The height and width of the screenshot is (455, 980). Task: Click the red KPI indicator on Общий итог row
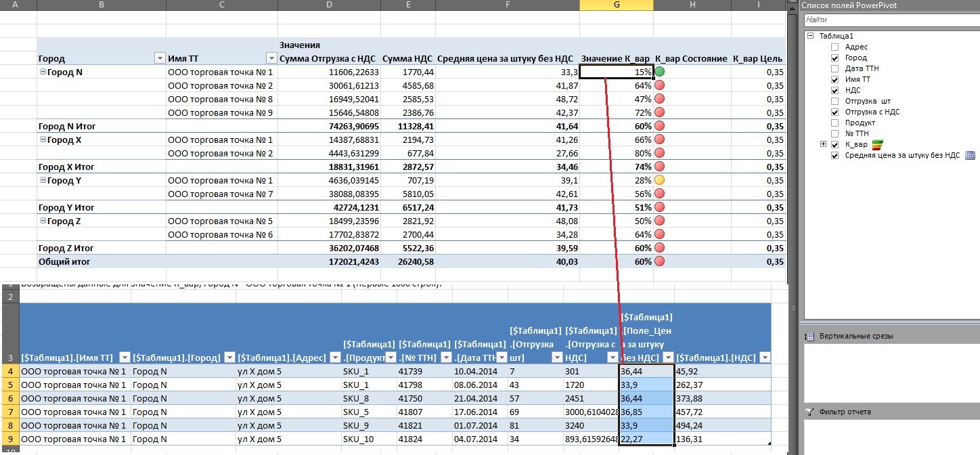[x=658, y=261]
